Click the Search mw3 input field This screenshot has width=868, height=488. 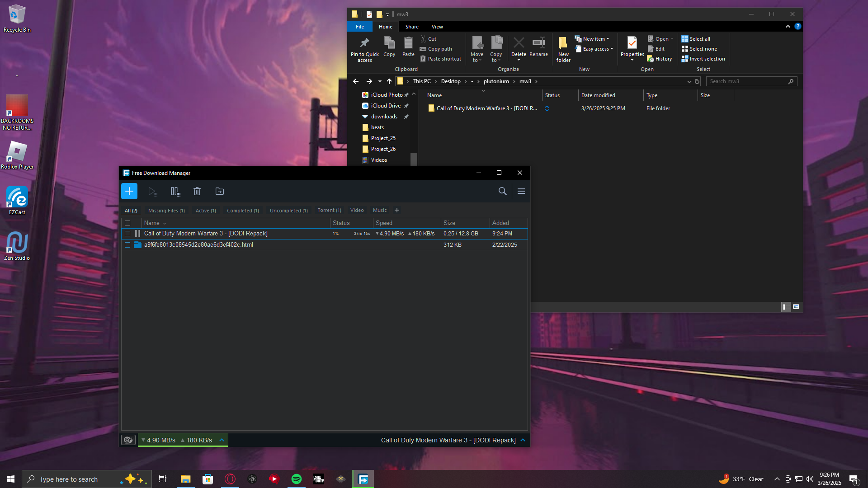pyautogui.click(x=746, y=81)
